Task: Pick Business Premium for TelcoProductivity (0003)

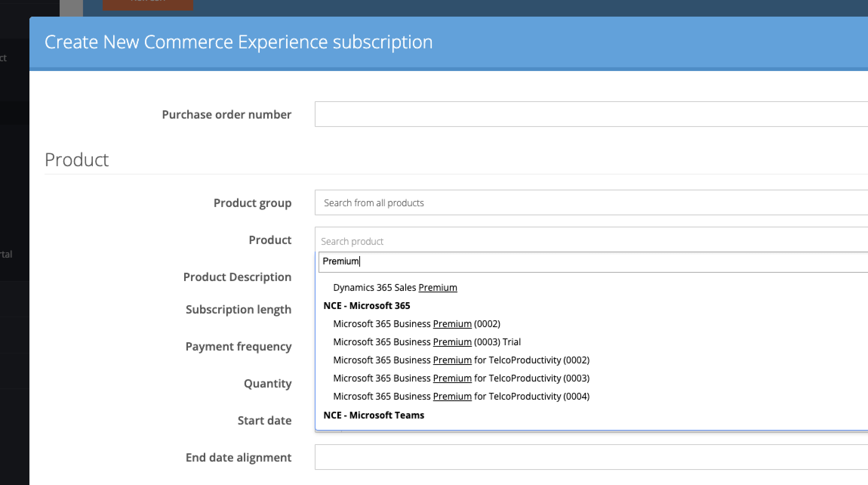Action: [x=461, y=378]
